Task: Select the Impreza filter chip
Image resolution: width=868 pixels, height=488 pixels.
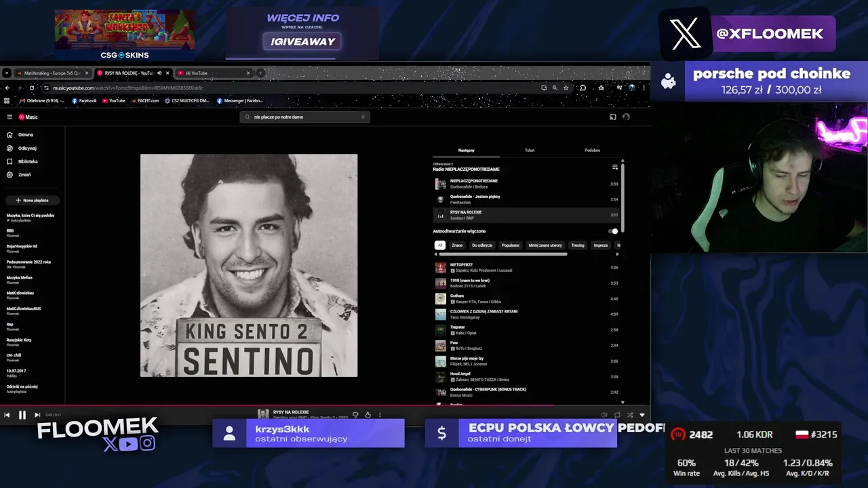Action: pyautogui.click(x=601, y=245)
